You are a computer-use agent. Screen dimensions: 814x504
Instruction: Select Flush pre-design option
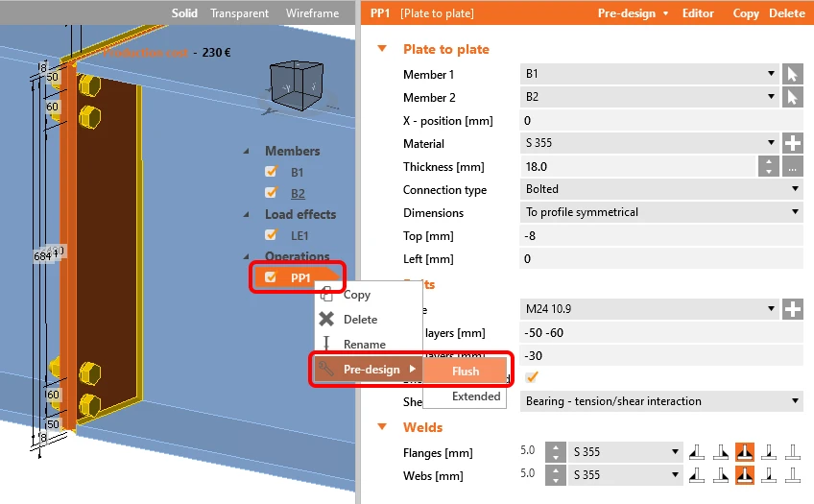coord(466,372)
